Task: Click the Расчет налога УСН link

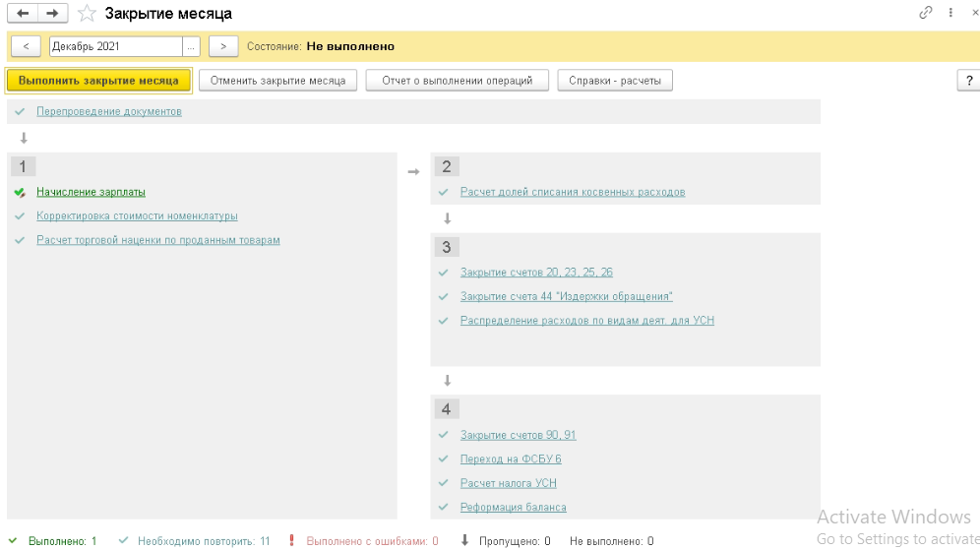Action: tap(509, 483)
